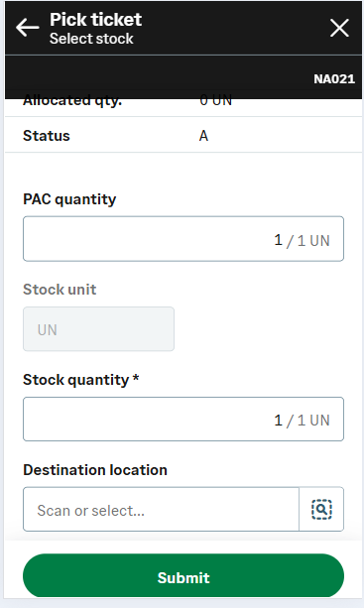Click the "/ 1 UN" suffix in Stock quantity
This screenshot has width=364, height=608.
(308, 421)
